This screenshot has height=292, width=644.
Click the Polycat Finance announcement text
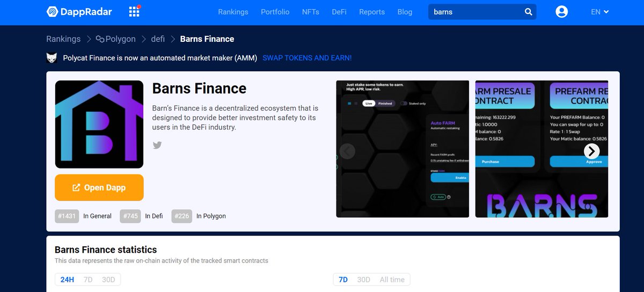coord(160,58)
